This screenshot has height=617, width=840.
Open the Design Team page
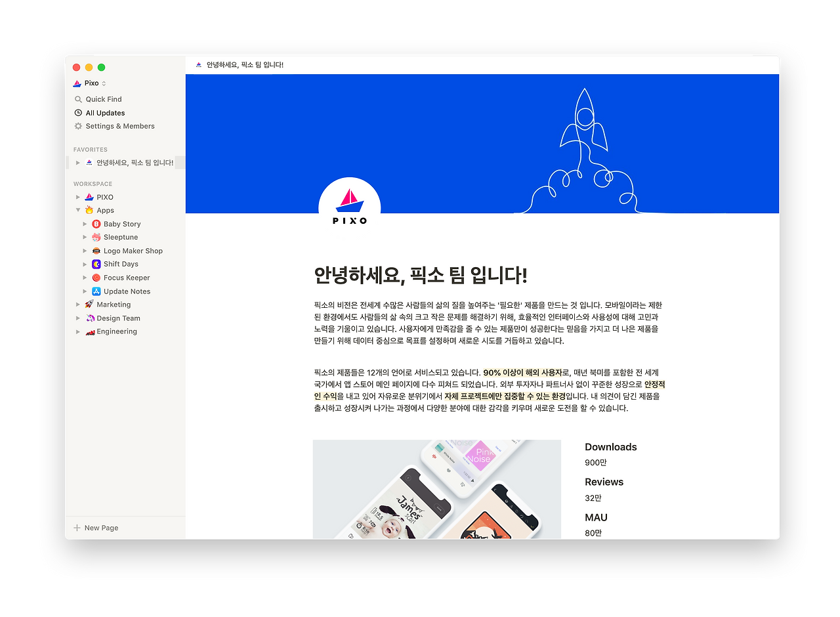coord(118,318)
